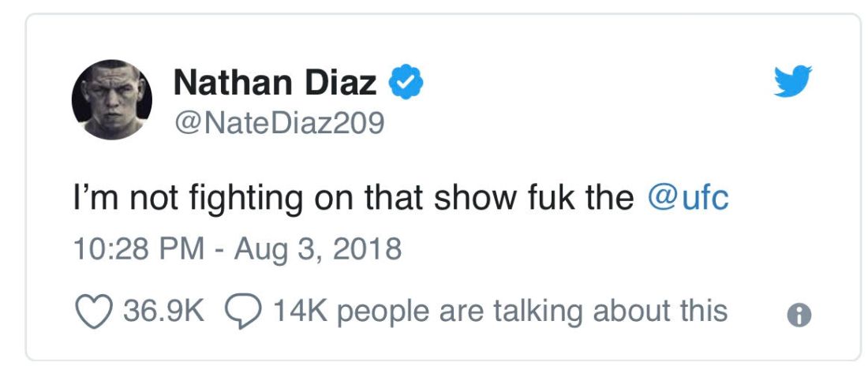Click the blue Twitter bird logo
Viewport: 868px width, 388px height.
point(792,80)
